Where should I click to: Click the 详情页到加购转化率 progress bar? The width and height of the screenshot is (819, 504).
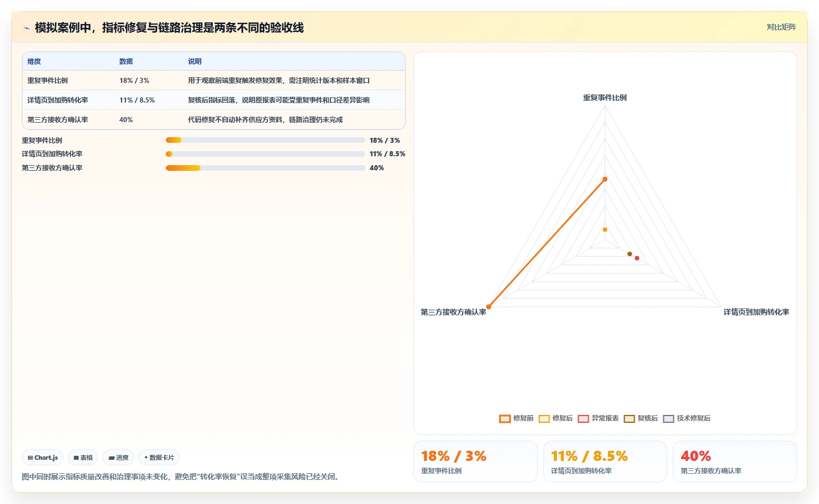pos(265,154)
